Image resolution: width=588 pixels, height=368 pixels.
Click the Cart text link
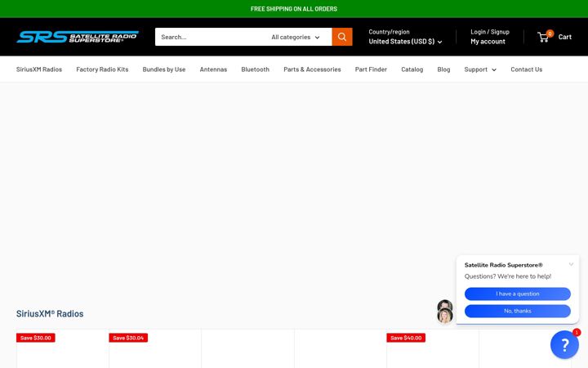565,37
